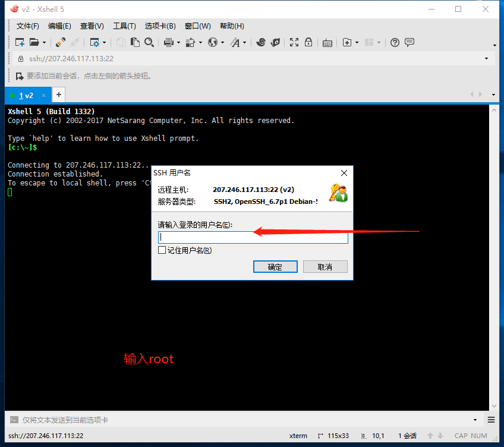Close the SSH 用户名 dialog
504x447 pixels.
344,173
